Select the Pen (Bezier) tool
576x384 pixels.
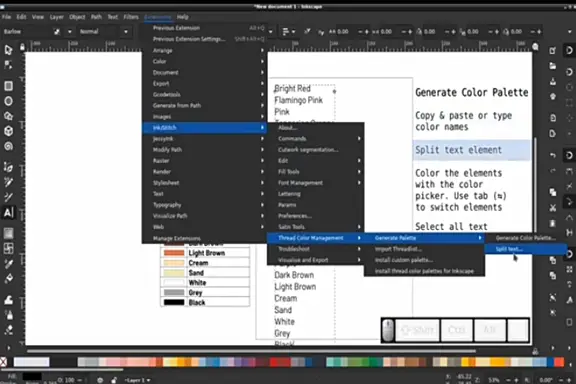point(8,167)
